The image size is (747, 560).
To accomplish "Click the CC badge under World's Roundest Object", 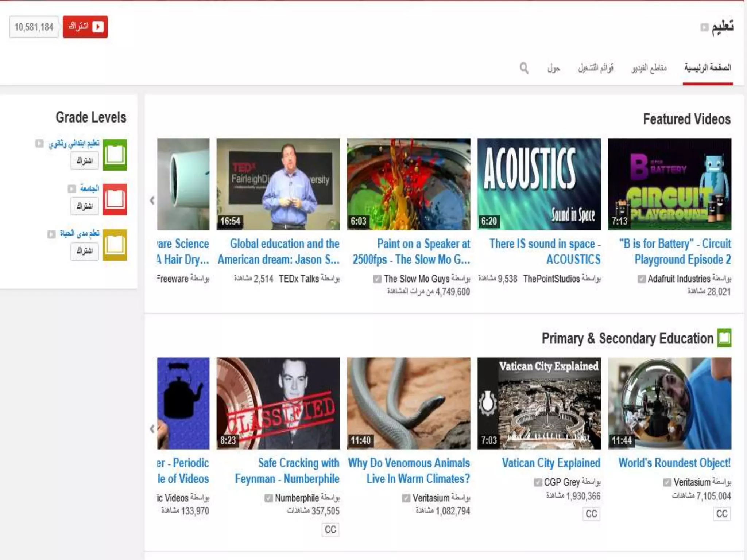I will click(x=721, y=514).
